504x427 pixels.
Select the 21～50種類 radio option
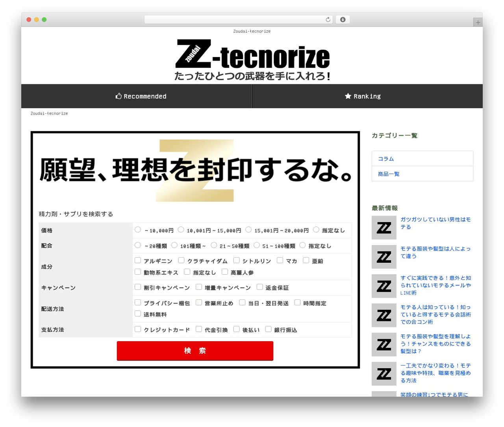pos(214,245)
